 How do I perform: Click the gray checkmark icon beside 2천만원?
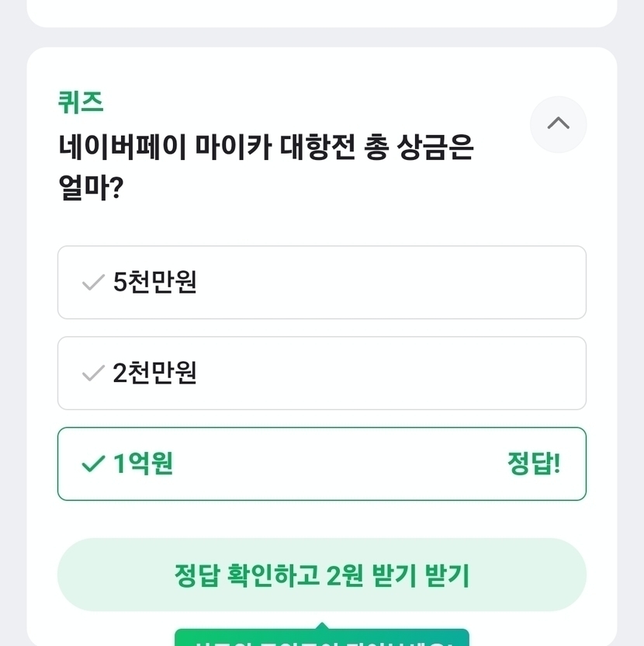pos(92,373)
